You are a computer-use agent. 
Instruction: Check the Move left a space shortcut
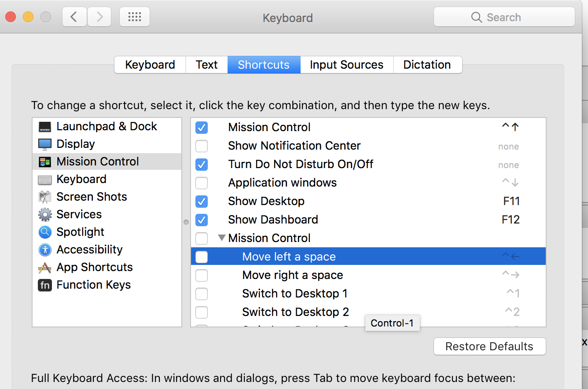click(202, 257)
